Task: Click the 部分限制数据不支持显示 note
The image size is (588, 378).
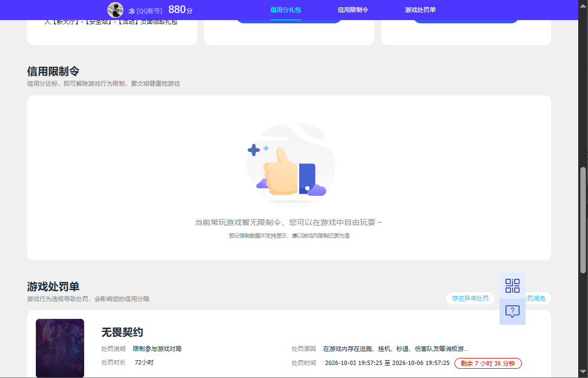Action: [289, 236]
